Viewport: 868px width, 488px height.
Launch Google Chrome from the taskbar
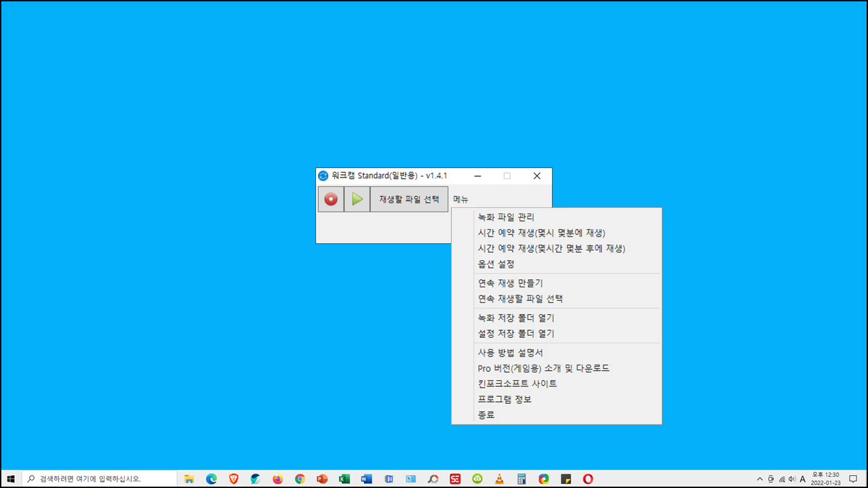tap(300, 479)
